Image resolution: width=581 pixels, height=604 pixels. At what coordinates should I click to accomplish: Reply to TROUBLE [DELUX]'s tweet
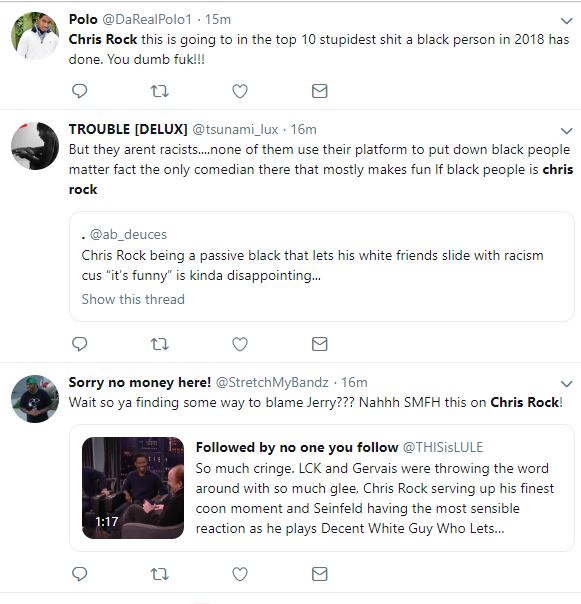[x=80, y=344]
